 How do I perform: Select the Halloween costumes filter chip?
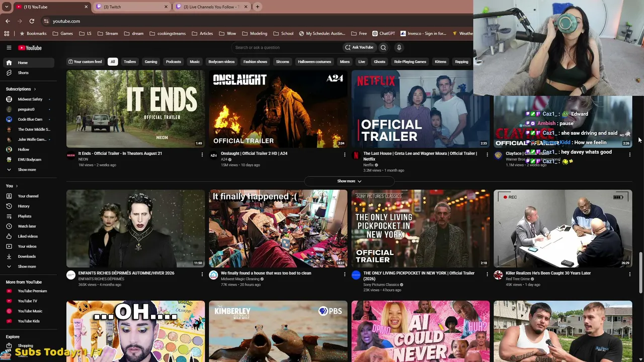pos(314,62)
